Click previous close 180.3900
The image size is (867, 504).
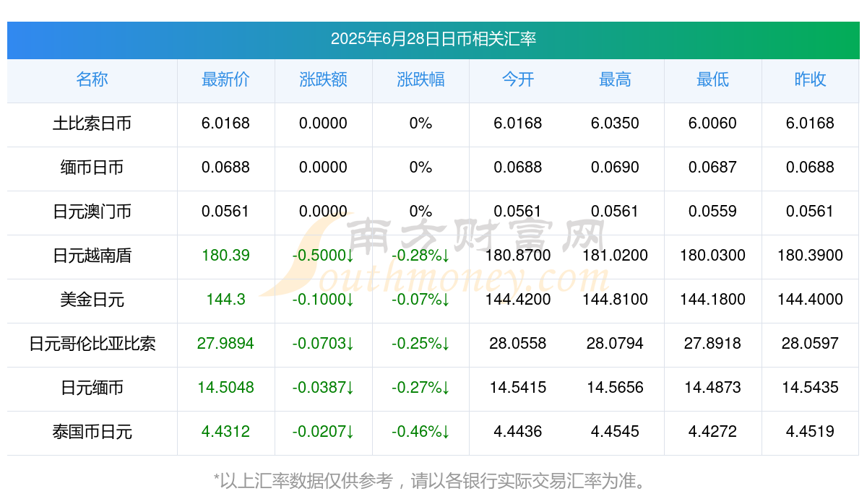(x=810, y=256)
